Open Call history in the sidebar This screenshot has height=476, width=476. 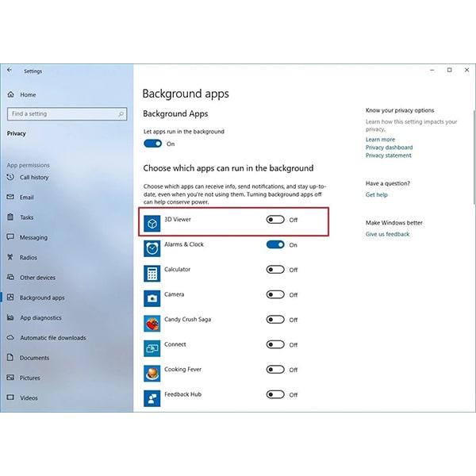(33, 178)
